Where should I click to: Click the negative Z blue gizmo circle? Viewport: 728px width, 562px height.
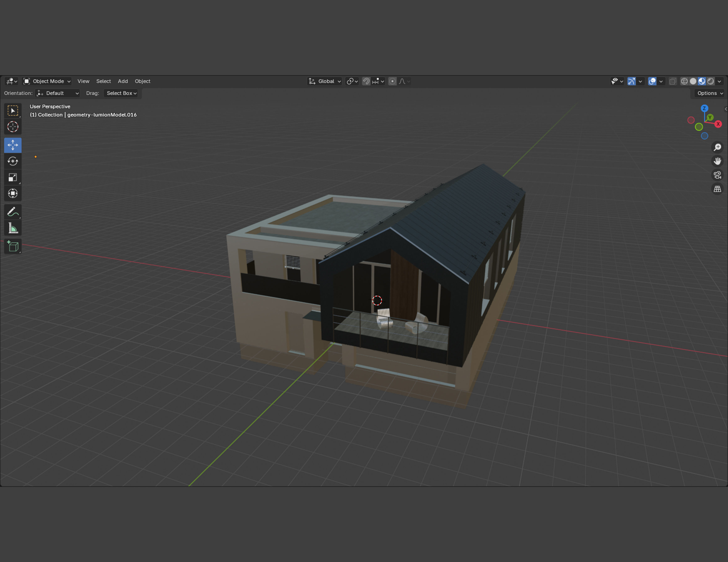(704, 136)
